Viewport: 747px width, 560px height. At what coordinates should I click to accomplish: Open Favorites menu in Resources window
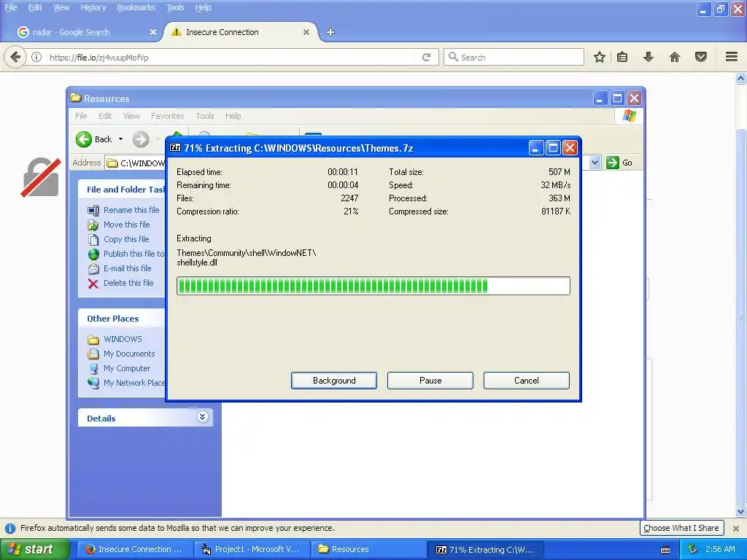coord(167,116)
